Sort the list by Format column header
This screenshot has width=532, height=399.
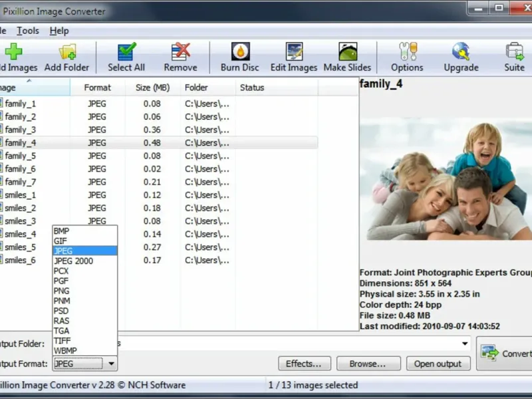pyautogui.click(x=98, y=88)
